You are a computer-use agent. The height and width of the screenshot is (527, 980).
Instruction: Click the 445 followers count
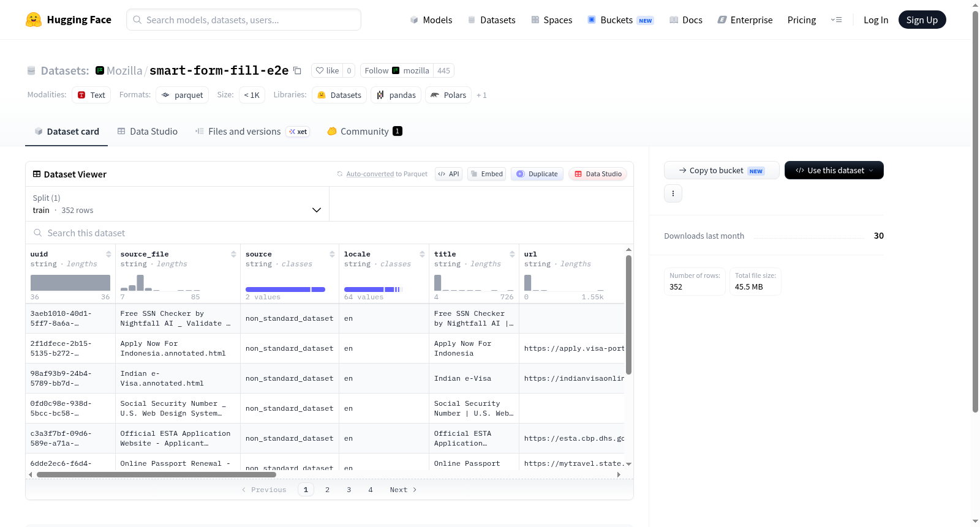443,70
